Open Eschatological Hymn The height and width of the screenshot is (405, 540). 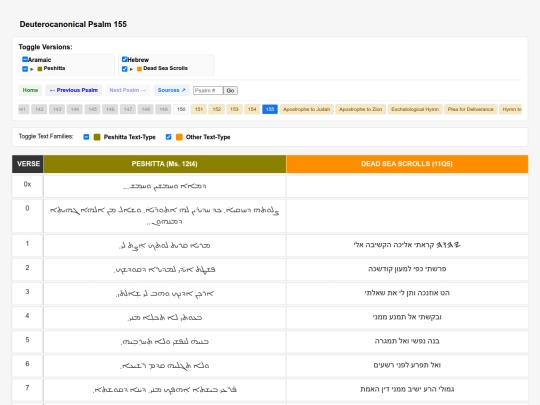pos(415,109)
